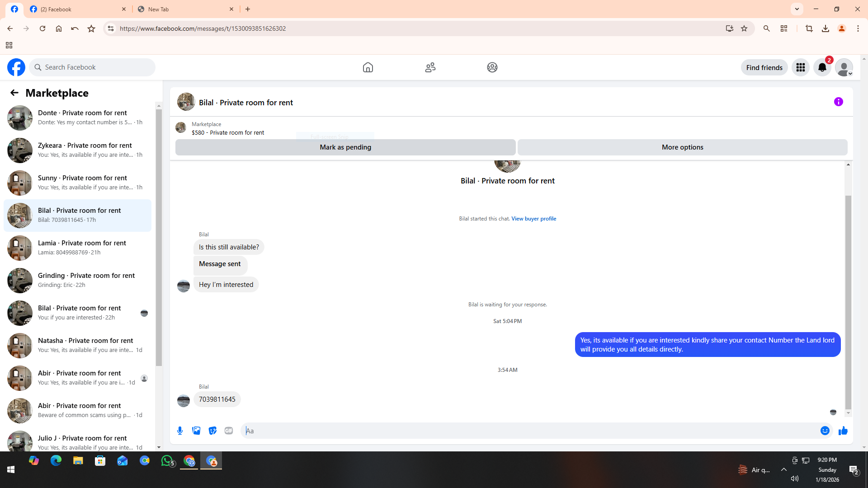Open conversation information purple icon
Screen dimensions: 868x488
coord(838,102)
